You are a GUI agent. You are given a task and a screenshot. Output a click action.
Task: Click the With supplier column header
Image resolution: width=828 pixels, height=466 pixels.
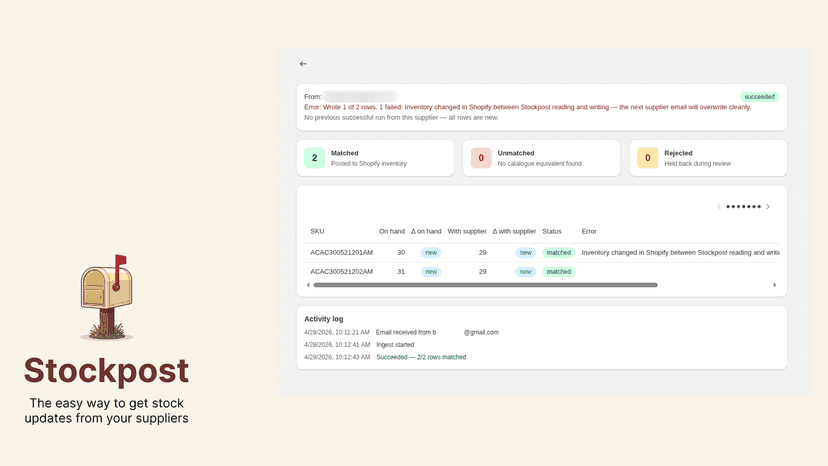467,231
